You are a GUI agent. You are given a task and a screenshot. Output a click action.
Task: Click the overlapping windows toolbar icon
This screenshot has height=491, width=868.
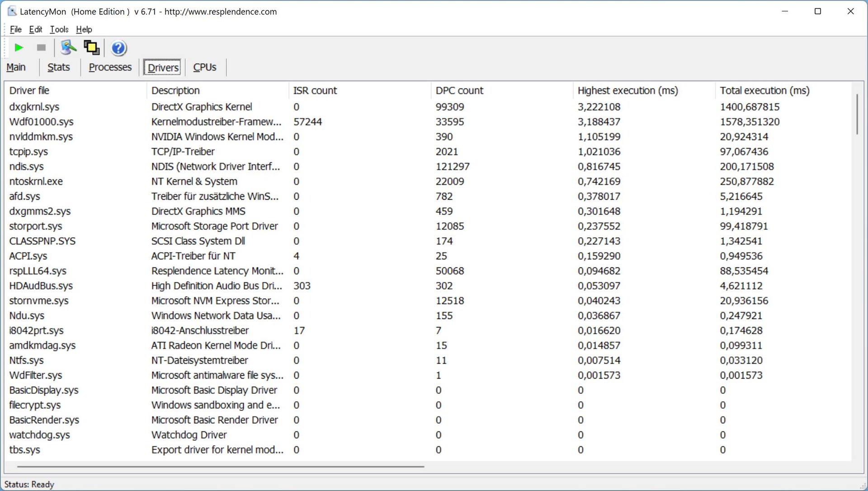point(91,47)
